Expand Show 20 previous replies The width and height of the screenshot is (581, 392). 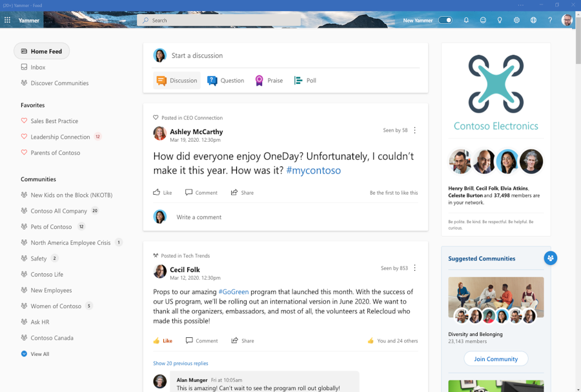(181, 364)
